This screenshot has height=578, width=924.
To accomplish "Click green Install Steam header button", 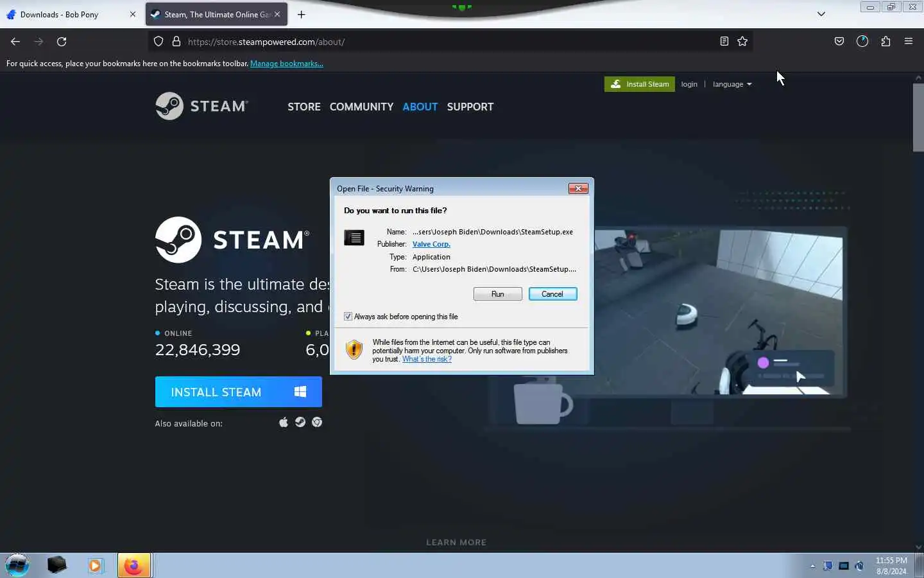I will tap(640, 84).
